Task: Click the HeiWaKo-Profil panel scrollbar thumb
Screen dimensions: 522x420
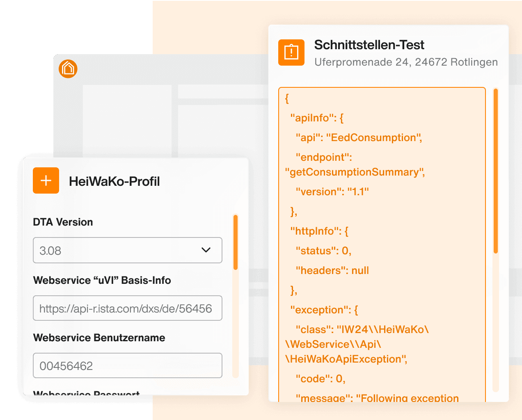Action: (236, 242)
